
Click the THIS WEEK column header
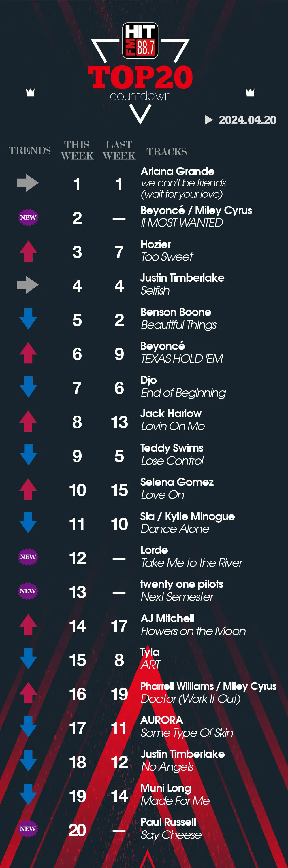coord(77,150)
